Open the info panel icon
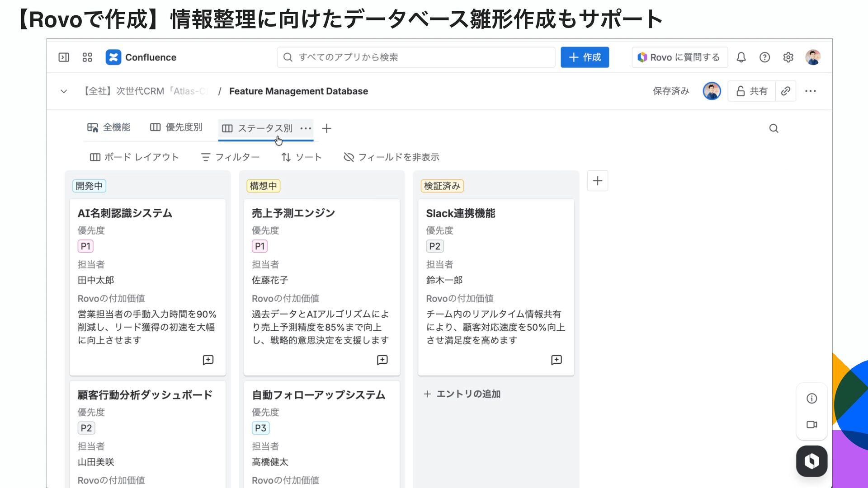 (811, 399)
